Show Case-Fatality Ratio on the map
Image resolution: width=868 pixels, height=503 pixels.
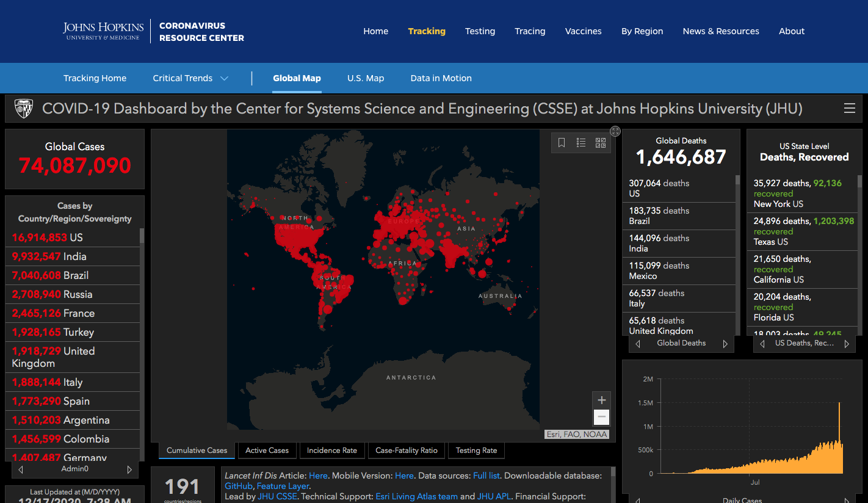coord(407,451)
